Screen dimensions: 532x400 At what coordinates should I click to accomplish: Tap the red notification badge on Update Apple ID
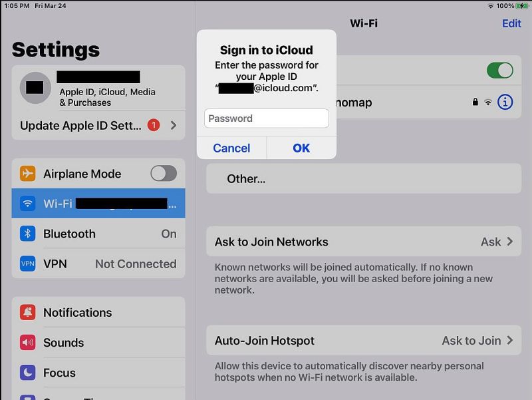(154, 125)
